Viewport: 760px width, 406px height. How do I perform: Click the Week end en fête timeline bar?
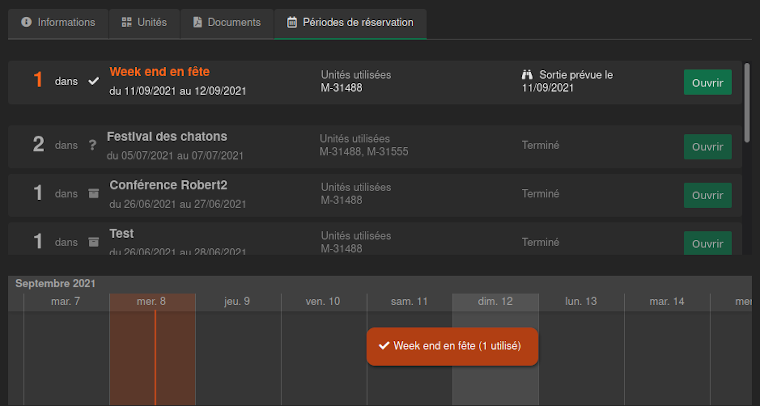(x=452, y=346)
